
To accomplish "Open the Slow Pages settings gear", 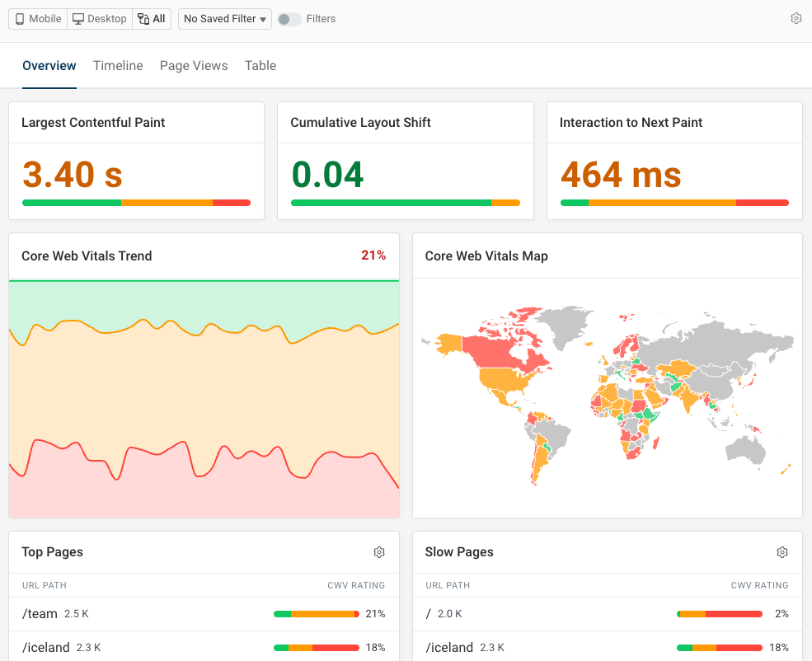I will (781, 552).
